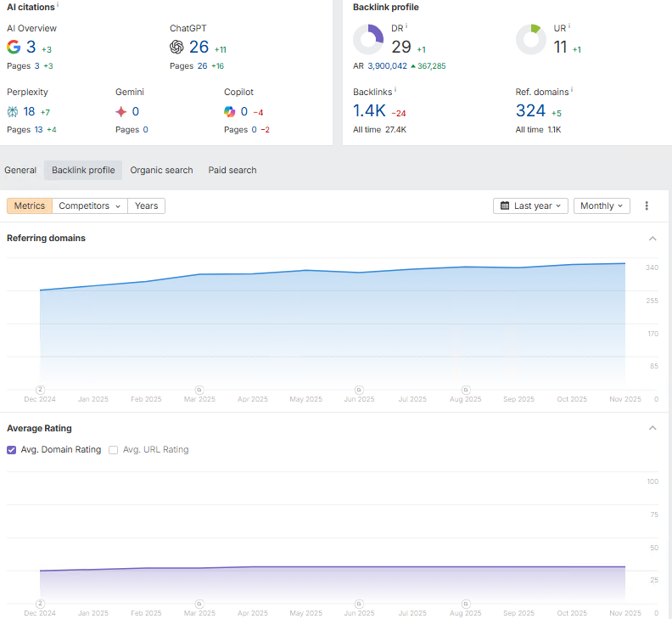Click the Copilot logo icon

tap(230, 112)
